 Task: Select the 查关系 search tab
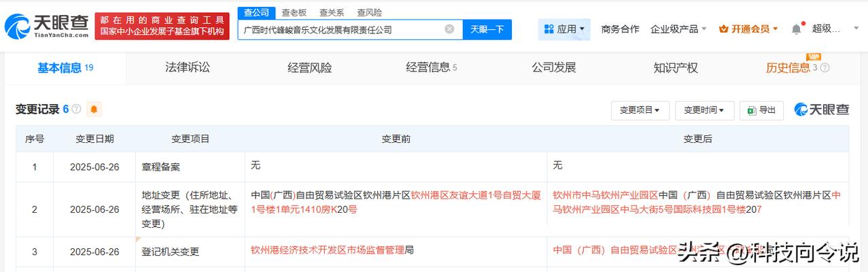(x=332, y=12)
